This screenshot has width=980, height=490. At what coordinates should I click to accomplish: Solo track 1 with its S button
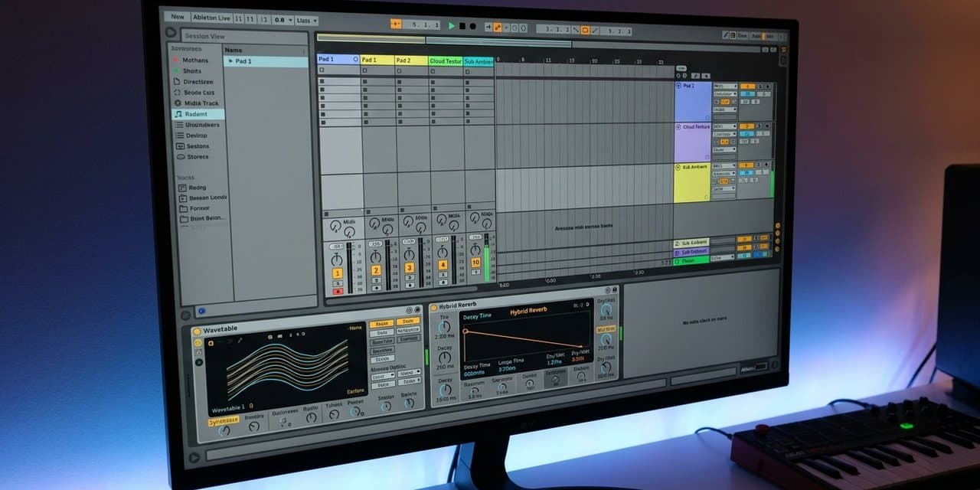pyautogui.click(x=338, y=283)
